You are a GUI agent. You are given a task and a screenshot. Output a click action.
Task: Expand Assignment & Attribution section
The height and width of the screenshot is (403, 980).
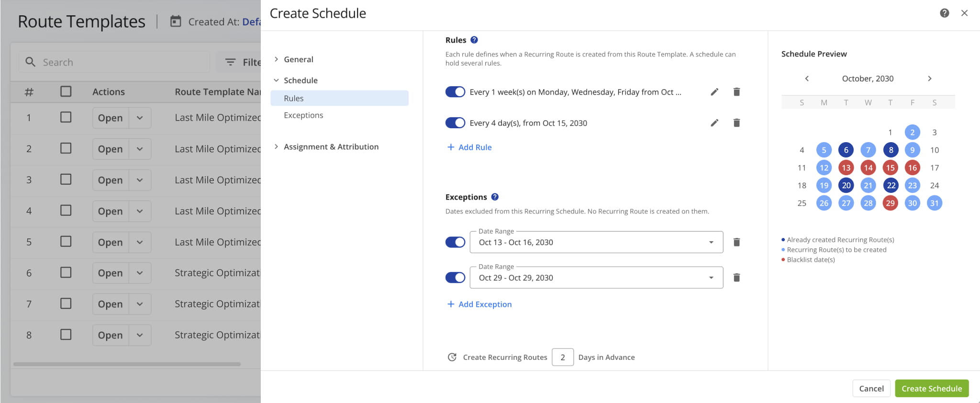point(326,147)
